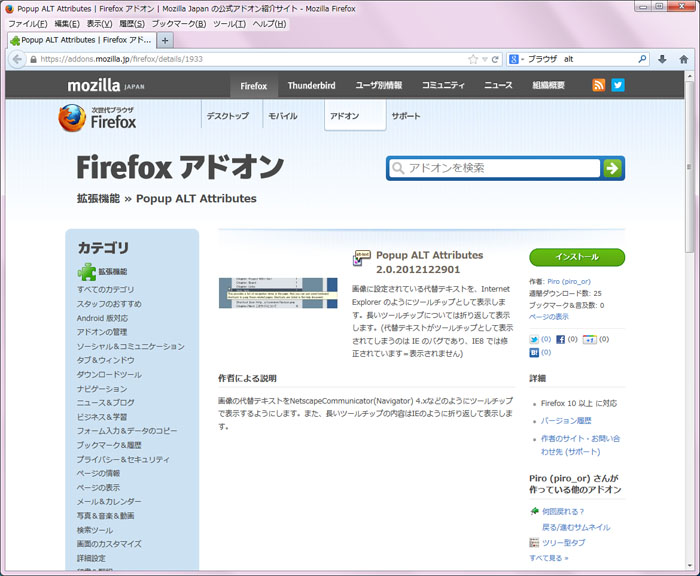Go to home page via house icon
The image size is (700, 576).
(683, 59)
